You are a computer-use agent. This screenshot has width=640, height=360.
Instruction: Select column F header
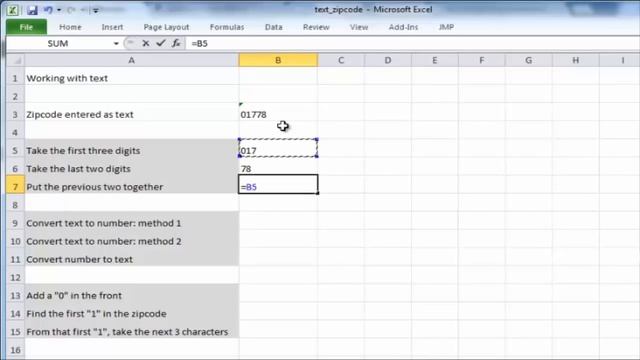(x=482, y=60)
